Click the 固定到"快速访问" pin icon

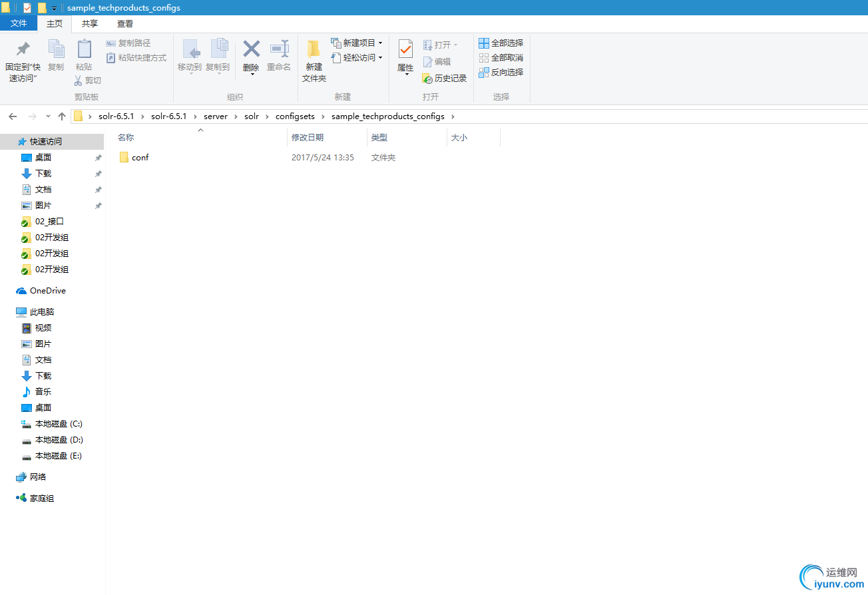point(23,49)
